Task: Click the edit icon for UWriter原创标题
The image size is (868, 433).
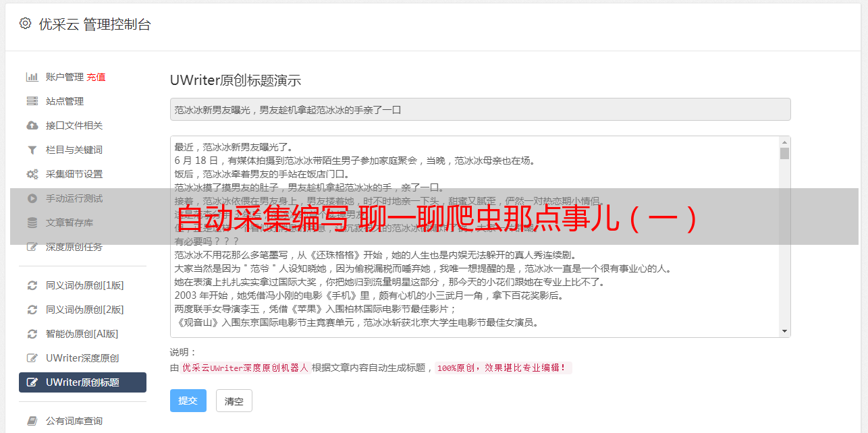Action: click(x=32, y=382)
